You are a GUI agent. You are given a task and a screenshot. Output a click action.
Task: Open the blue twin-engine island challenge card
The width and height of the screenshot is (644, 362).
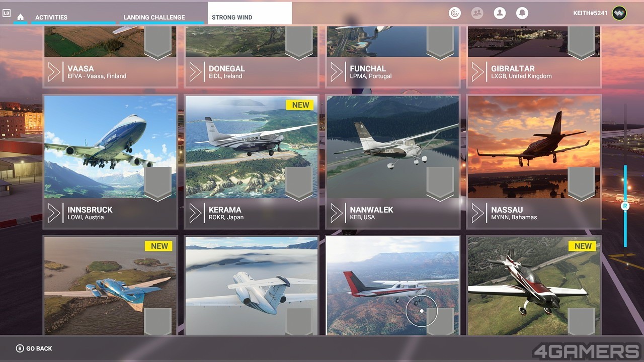pos(110,286)
